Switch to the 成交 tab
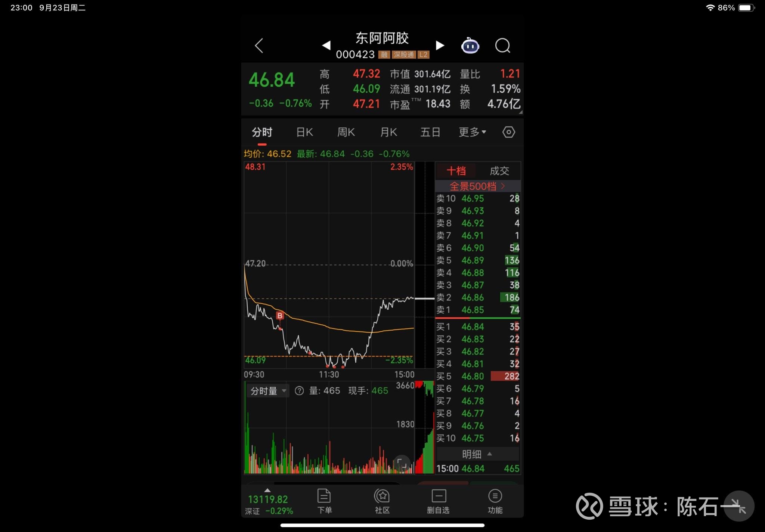Screen dimensions: 765x532 click(499, 171)
